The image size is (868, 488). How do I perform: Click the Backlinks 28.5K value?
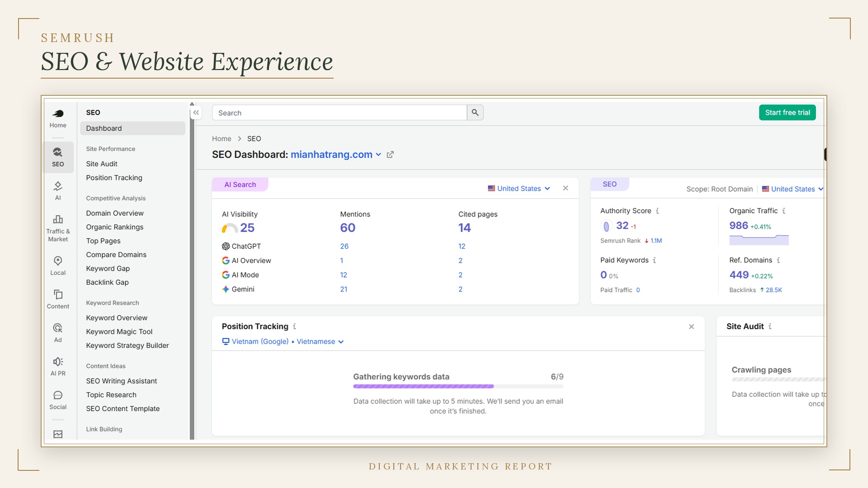click(774, 290)
